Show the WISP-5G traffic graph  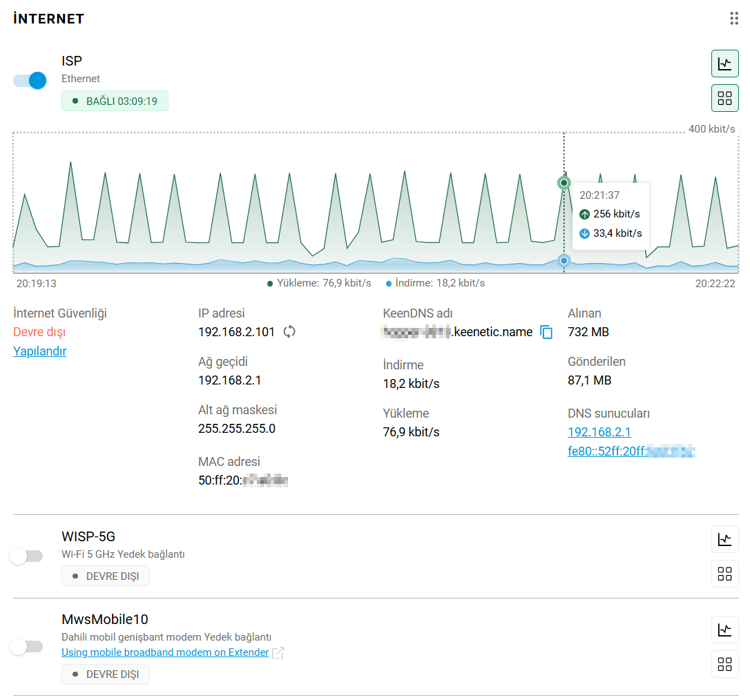pyautogui.click(x=724, y=539)
